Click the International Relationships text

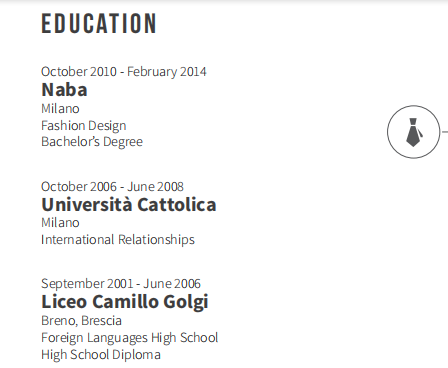pyautogui.click(x=118, y=240)
